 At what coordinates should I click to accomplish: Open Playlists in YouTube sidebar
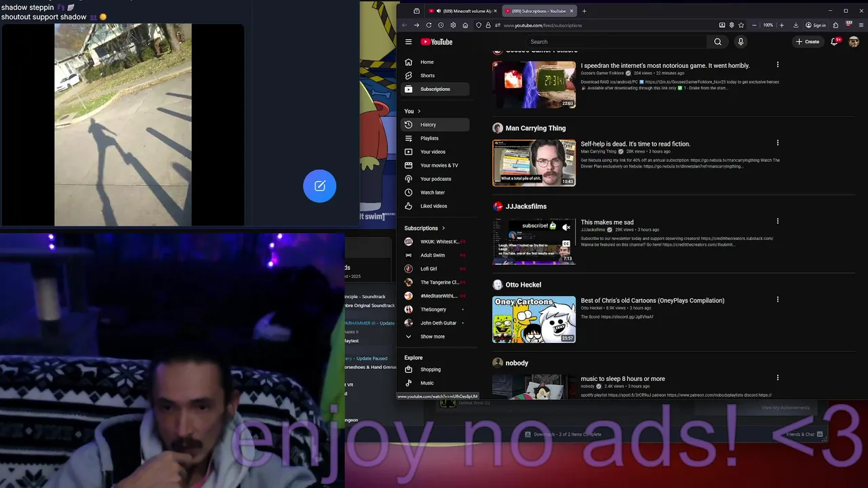(435, 138)
